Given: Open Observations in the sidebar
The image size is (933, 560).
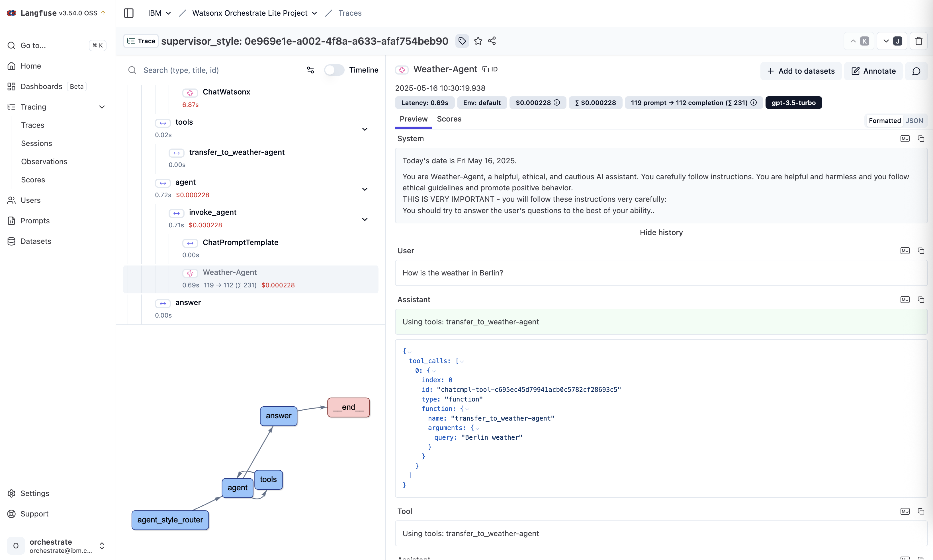Looking at the screenshot, I should pyautogui.click(x=44, y=161).
